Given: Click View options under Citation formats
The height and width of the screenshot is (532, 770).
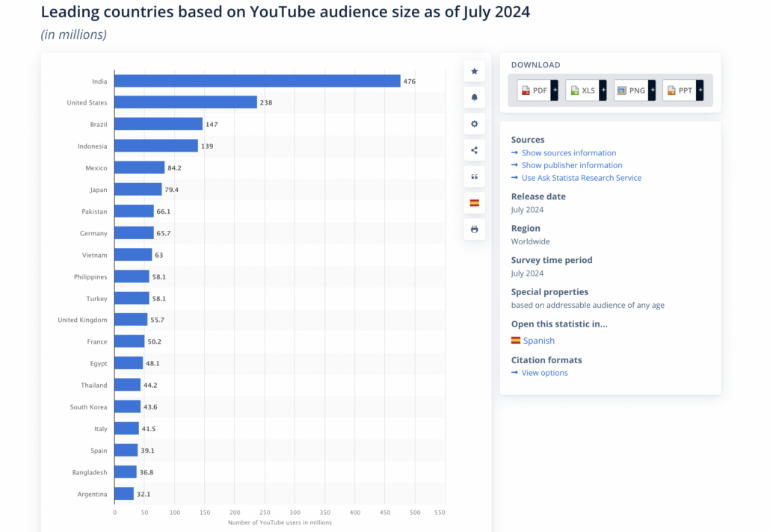Looking at the screenshot, I should click(544, 373).
